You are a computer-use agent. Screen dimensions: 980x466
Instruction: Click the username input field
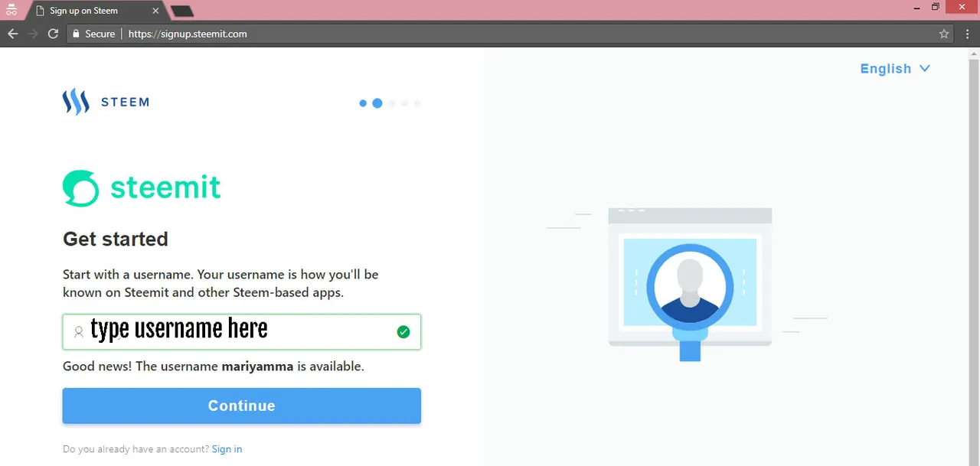pyautogui.click(x=242, y=332)
